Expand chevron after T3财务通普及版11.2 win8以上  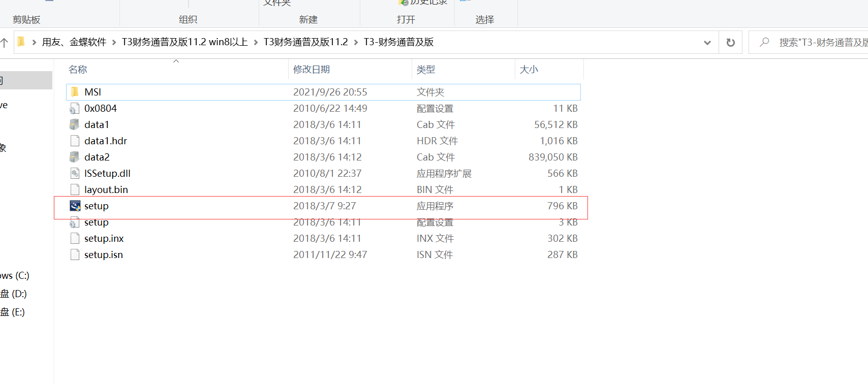(x=256, y=42)
